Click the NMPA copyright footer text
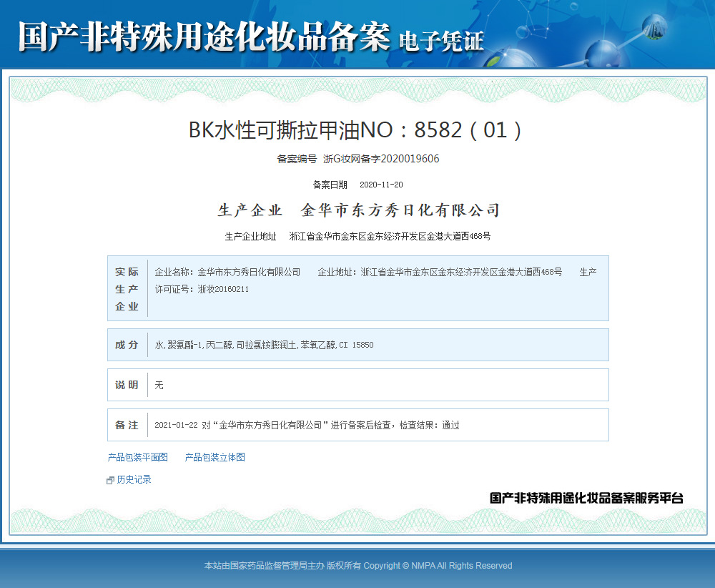Screen dimensions: 715x588 click(x=358, y=566)
